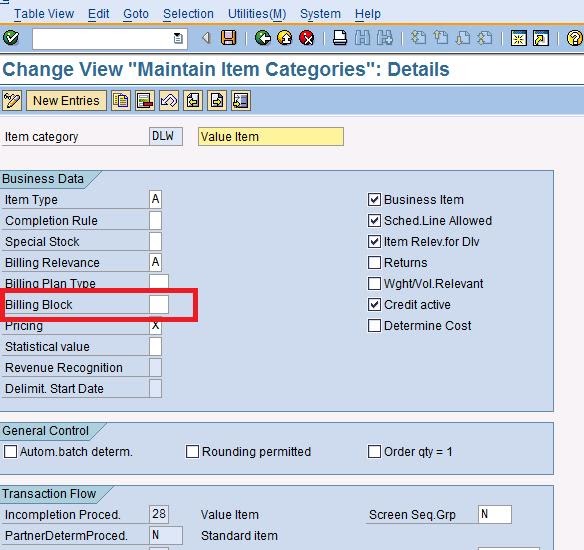The image size is (584, 550).
Task: Click the Screen Seq.Grp field
Action: pyautogui.click(x=495, y=515)
